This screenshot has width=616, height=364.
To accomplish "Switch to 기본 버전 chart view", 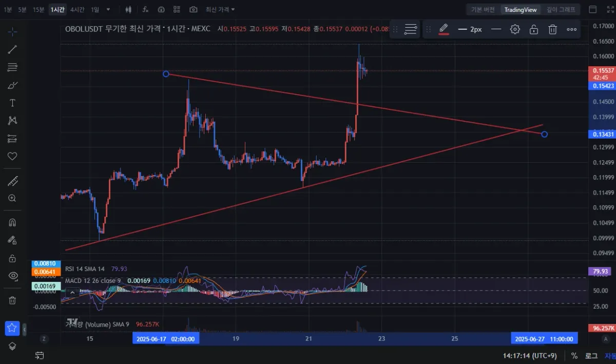I will [483, 9].
